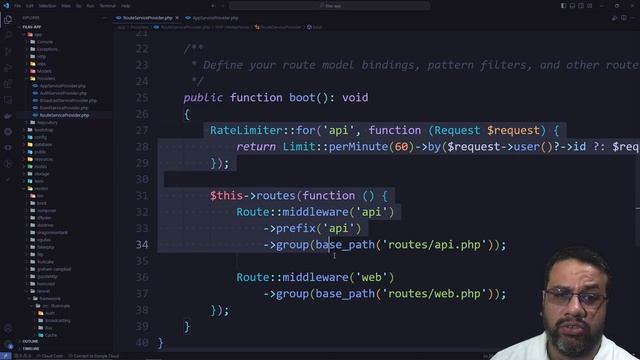This screenshot has width=640, height=360.
Task: Expand the public folder
Action: (x=40, y=152)
